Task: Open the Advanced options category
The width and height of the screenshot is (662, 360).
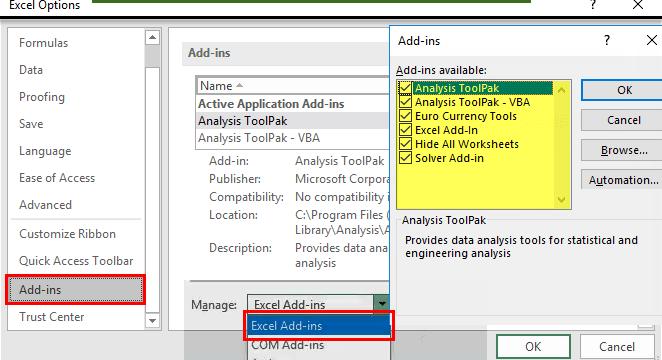Action: 46,205
